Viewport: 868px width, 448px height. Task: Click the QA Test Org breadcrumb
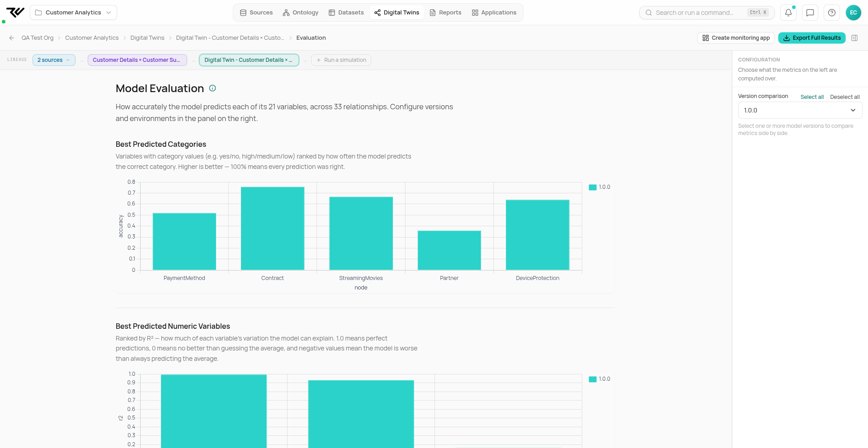(x=38, y=38)
